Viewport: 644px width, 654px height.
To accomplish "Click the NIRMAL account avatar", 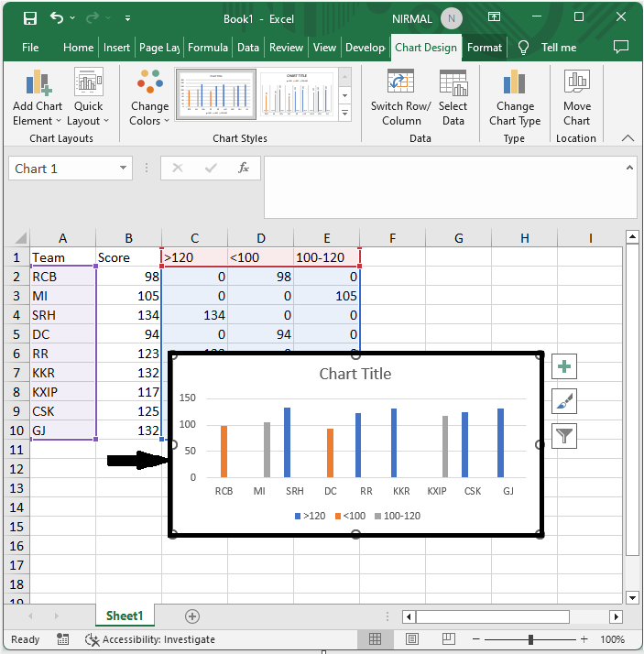I will 452,18.
